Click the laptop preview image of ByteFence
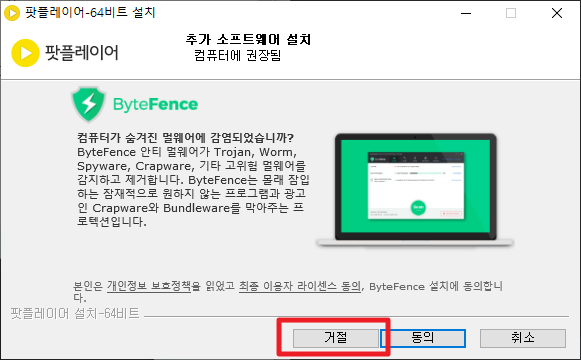Image resolution: width=581 pixels, height=360 pixels. click(x=415, y=190)
